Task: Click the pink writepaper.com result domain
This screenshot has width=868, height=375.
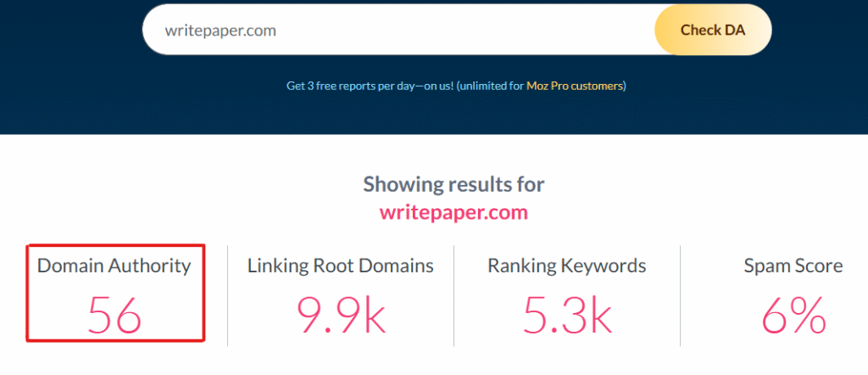Action: coord(453,212)
